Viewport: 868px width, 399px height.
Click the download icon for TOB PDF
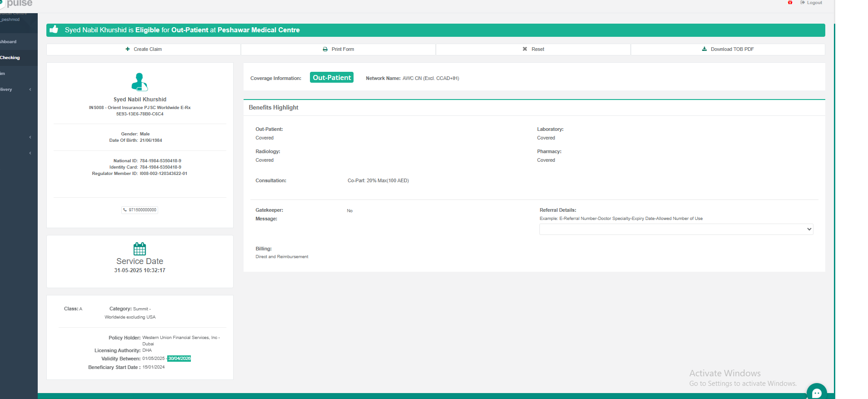coord(704,49)
